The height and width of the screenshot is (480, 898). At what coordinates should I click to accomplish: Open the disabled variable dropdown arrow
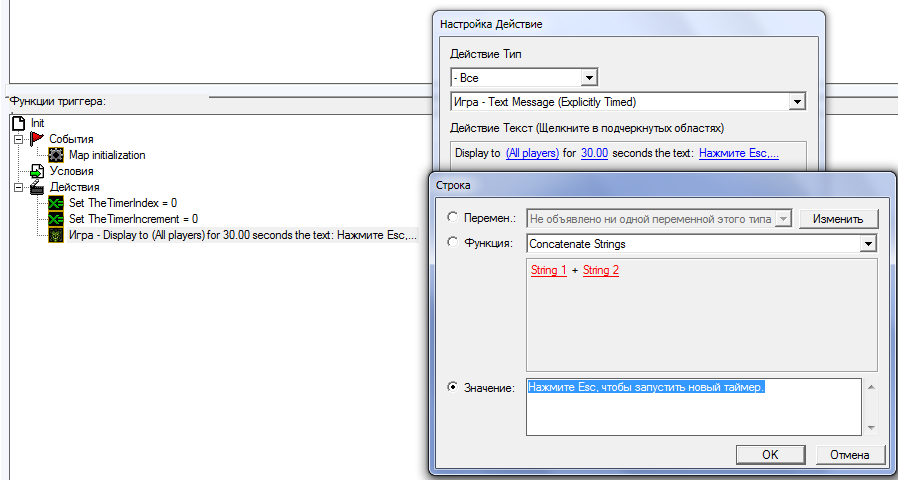783,219
